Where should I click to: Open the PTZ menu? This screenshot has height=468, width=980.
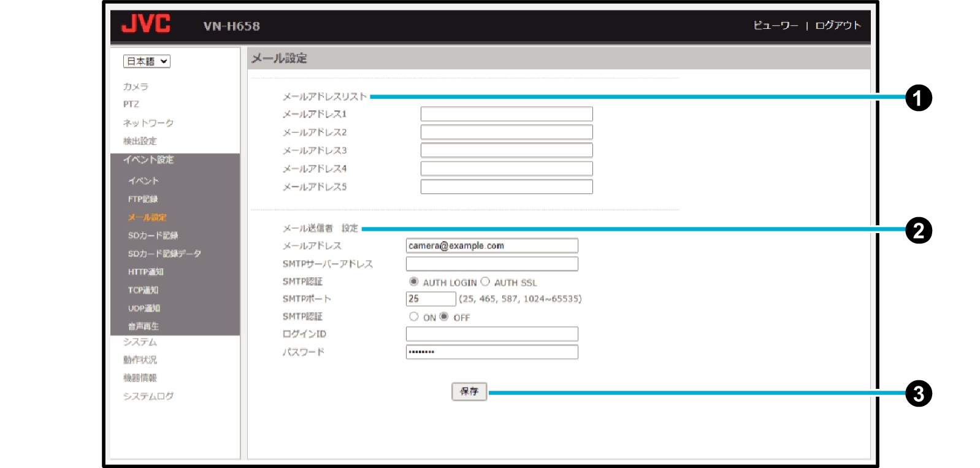(x=131, y=104)
